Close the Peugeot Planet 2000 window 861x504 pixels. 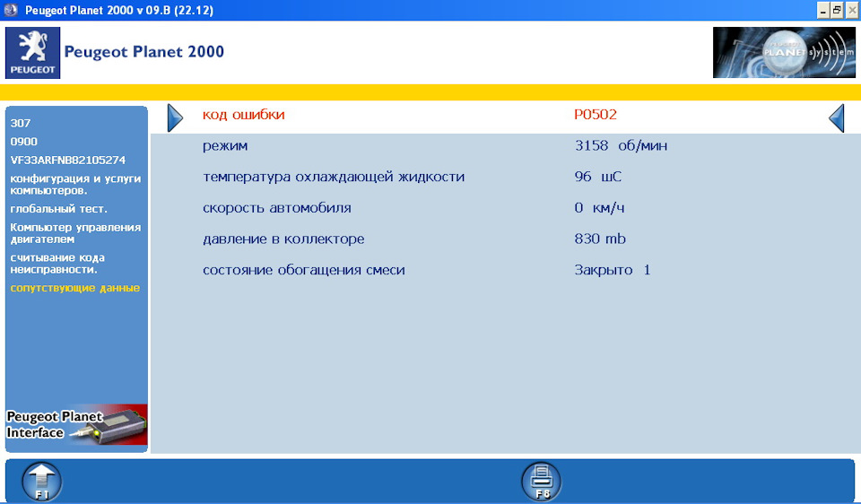pyautogui.click(x=851, y=10)
